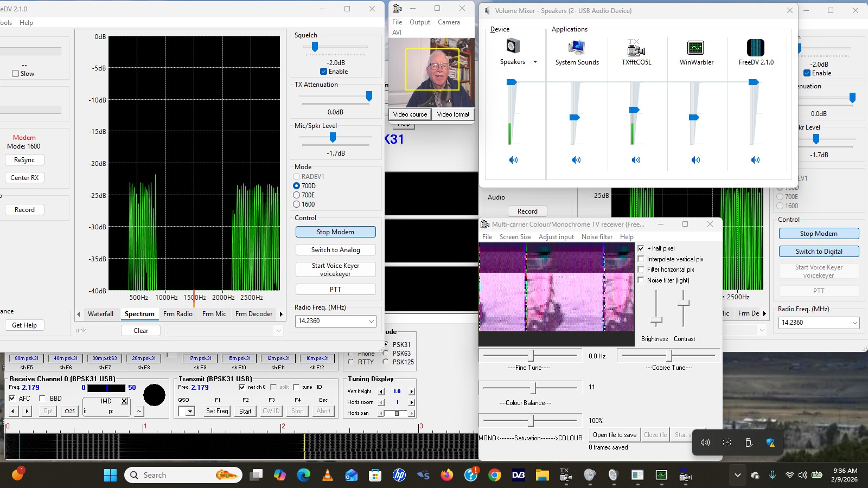The width and height of the screenshot is (868, 488).
Task: Click the Stop Modem button
Action: [335, 232]
